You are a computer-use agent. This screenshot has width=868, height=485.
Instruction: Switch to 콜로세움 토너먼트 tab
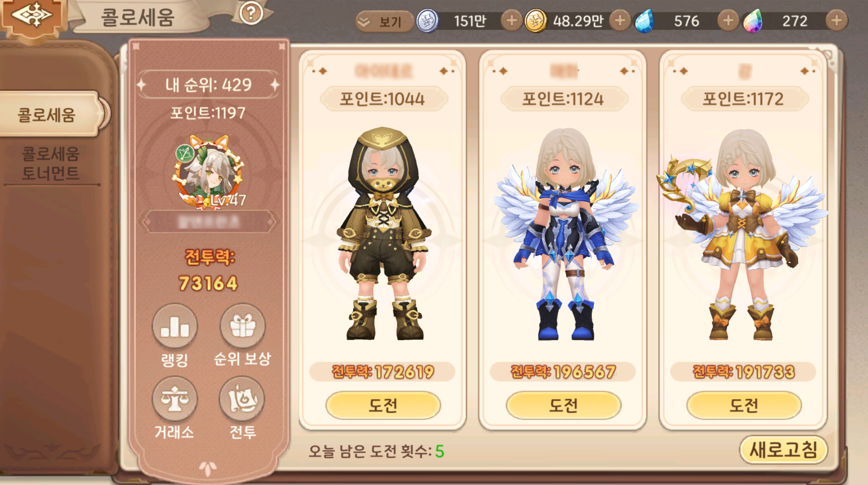[x=51, y=163]
